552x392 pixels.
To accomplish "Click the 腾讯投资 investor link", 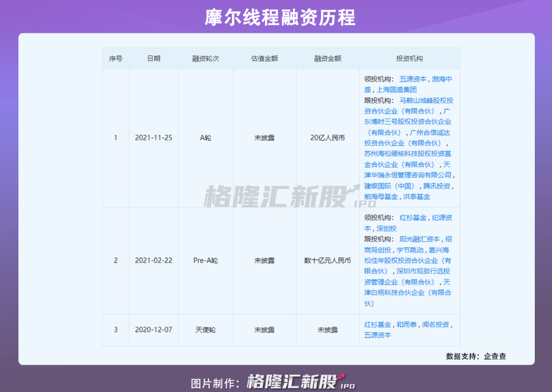I will [x=437, y=186].
